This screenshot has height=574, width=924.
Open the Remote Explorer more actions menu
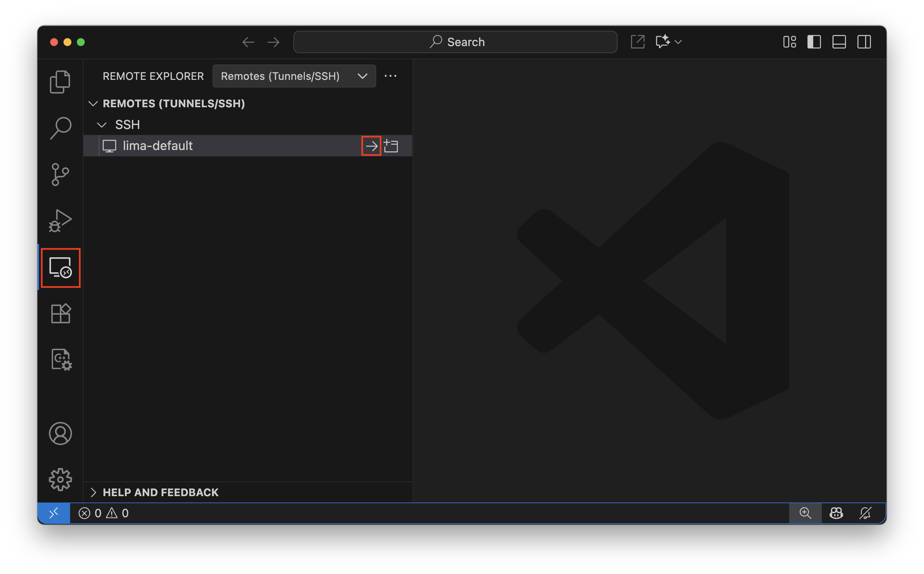[x=390, y=76]
